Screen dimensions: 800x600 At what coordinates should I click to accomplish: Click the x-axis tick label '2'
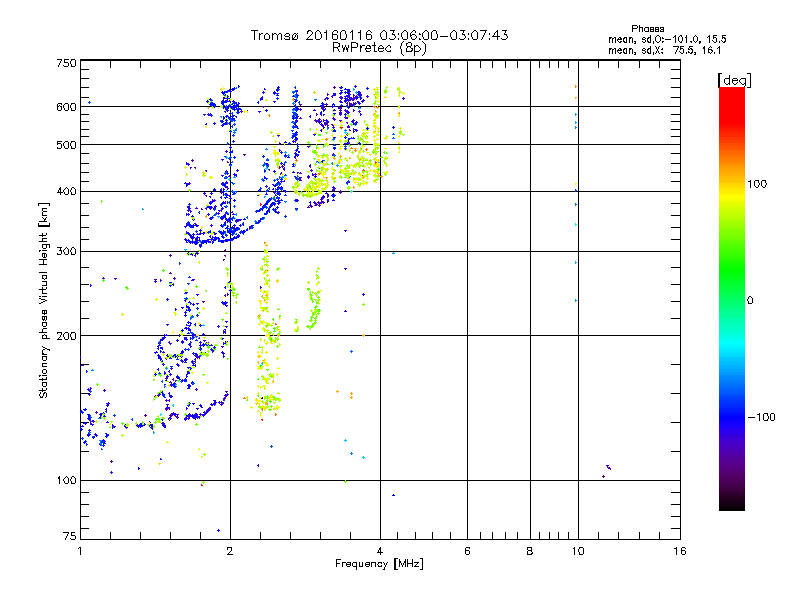click(x=230, y=551)
